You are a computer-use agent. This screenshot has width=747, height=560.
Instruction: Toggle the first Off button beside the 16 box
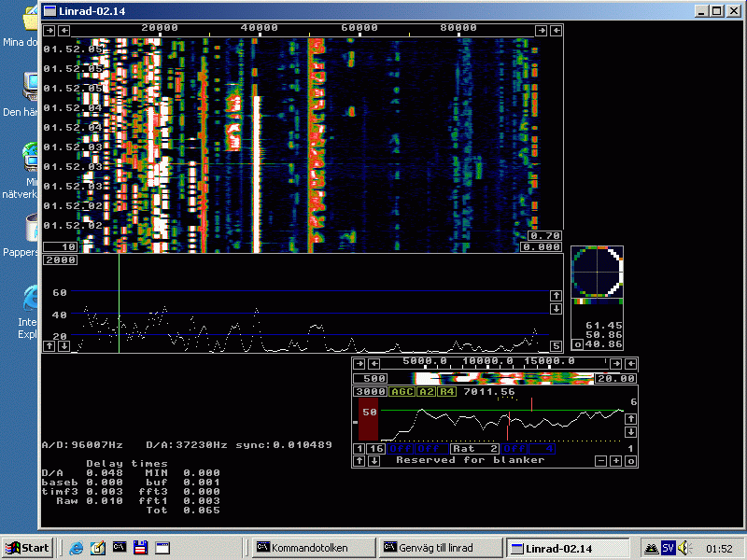click(401, 449)
